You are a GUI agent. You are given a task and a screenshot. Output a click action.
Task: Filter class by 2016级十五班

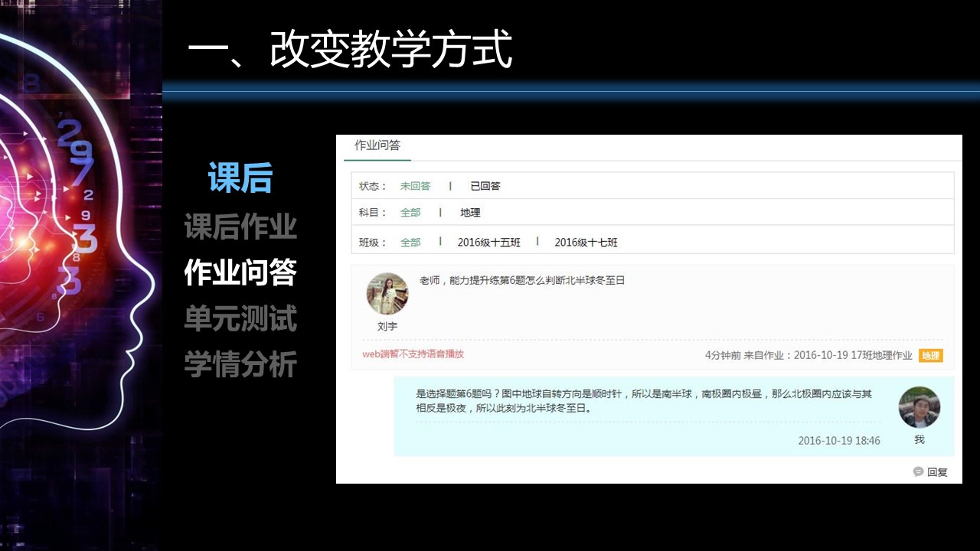tap(489, 243)
